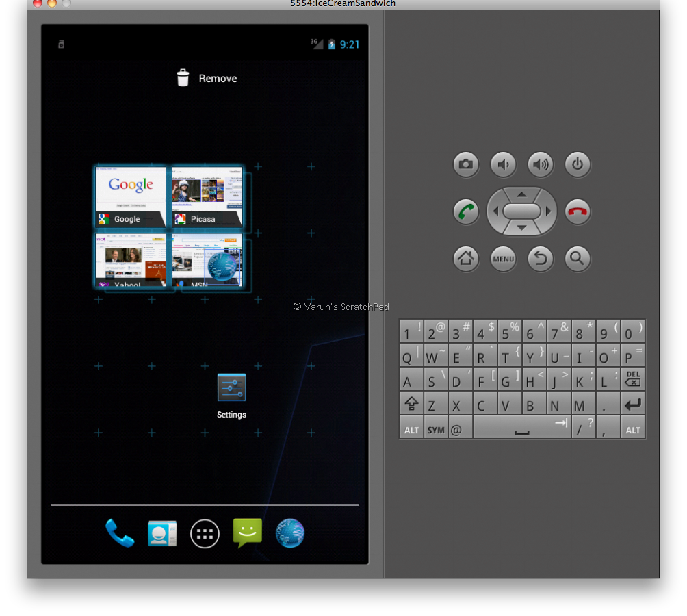687x616 pixels.
Task: Click the SD card notification icon
Action: [x=62, y=44]
